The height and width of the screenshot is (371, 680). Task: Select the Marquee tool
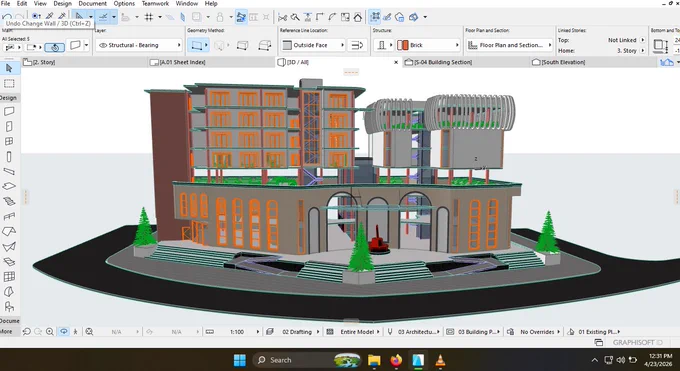(x=9, y=83)
